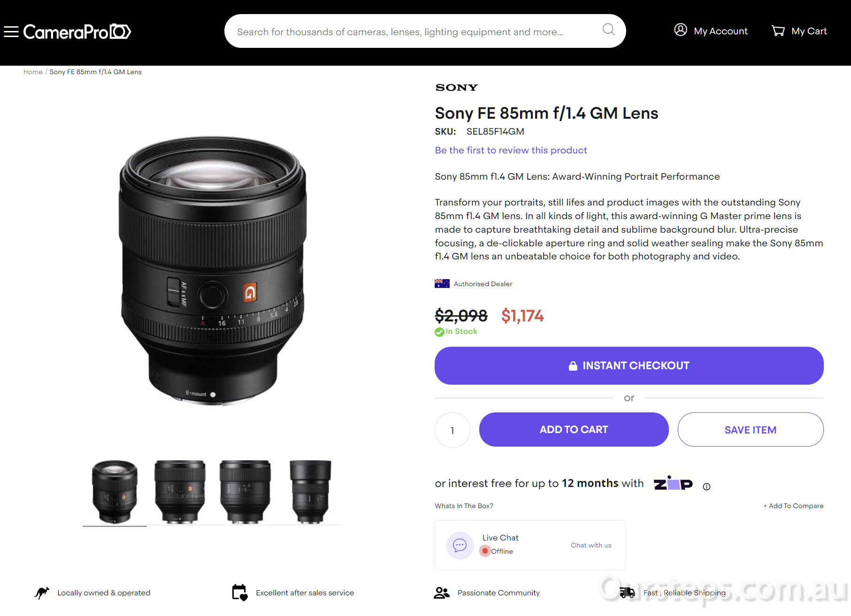Open 'Chat with us' link
This screenshot has height=616, width=851.
[x=591, y=545]
